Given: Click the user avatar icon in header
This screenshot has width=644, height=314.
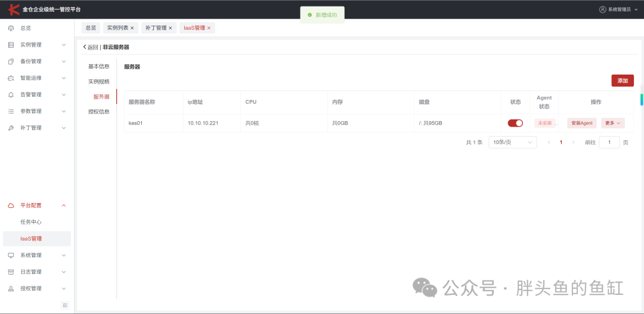Looking at the screenshot, I should click(x=602, y=10).
